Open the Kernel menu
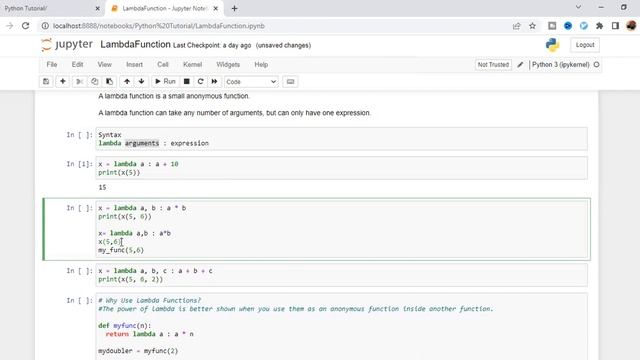640x360 pixels. pyautogui.click(x=193, y=64)
